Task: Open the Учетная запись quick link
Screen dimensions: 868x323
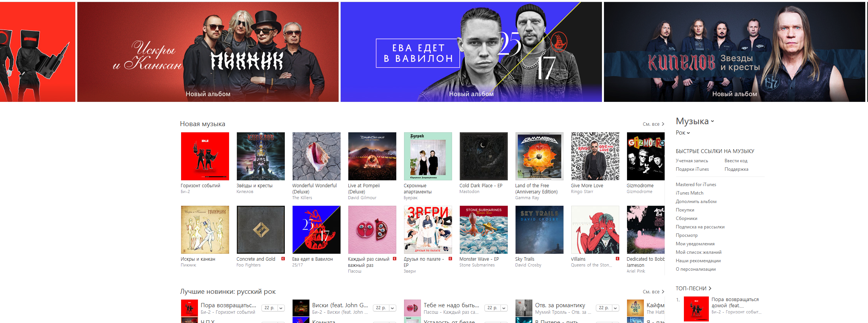Action: click(692, 161)
